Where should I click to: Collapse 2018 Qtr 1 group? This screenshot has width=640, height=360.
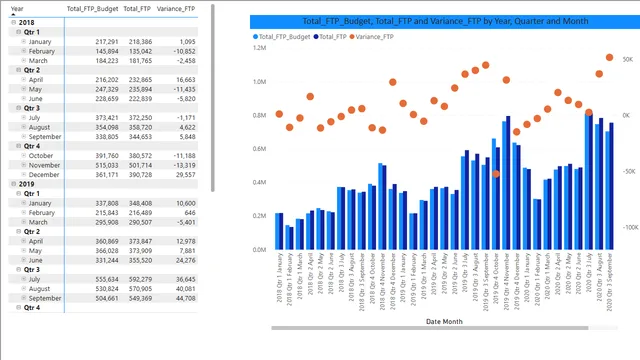coord(18,32)
